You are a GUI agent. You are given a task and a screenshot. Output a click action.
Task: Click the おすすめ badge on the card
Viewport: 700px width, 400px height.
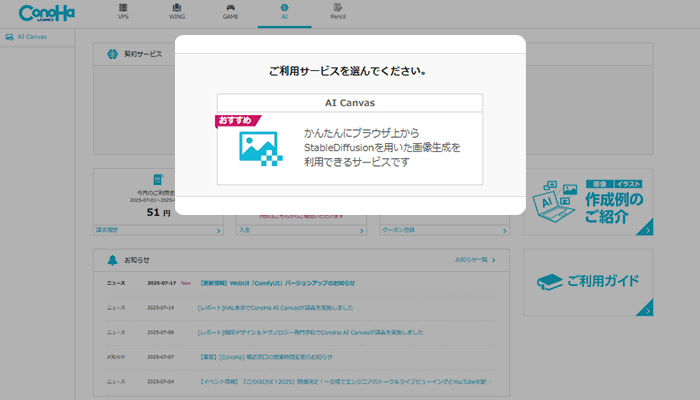coord(237,121)
